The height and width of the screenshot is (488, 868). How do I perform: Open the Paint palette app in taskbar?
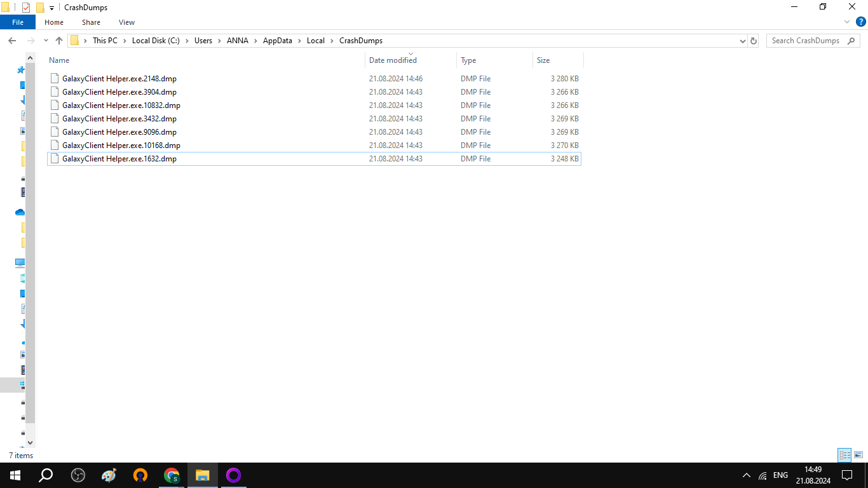tap(109, 475)
